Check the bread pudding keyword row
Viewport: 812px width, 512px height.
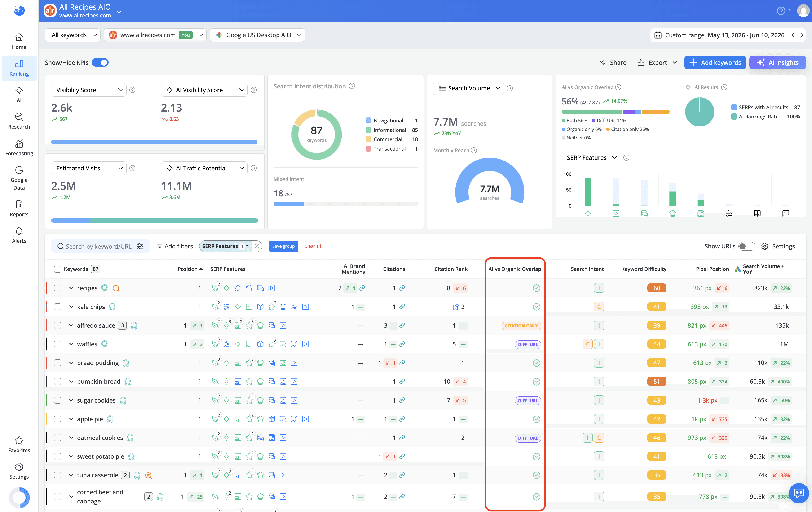pos(57,363)
